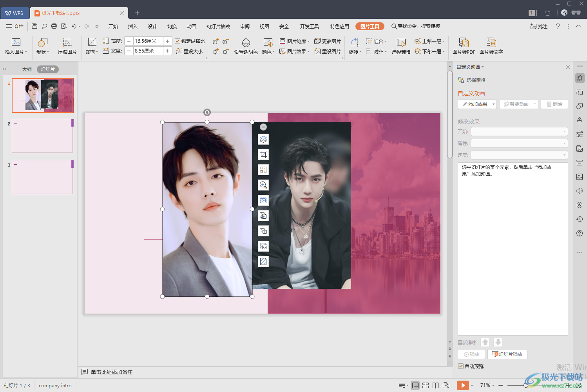
Task: Click the Print icon in quick toolbar
Action: [x=54, y=26]
